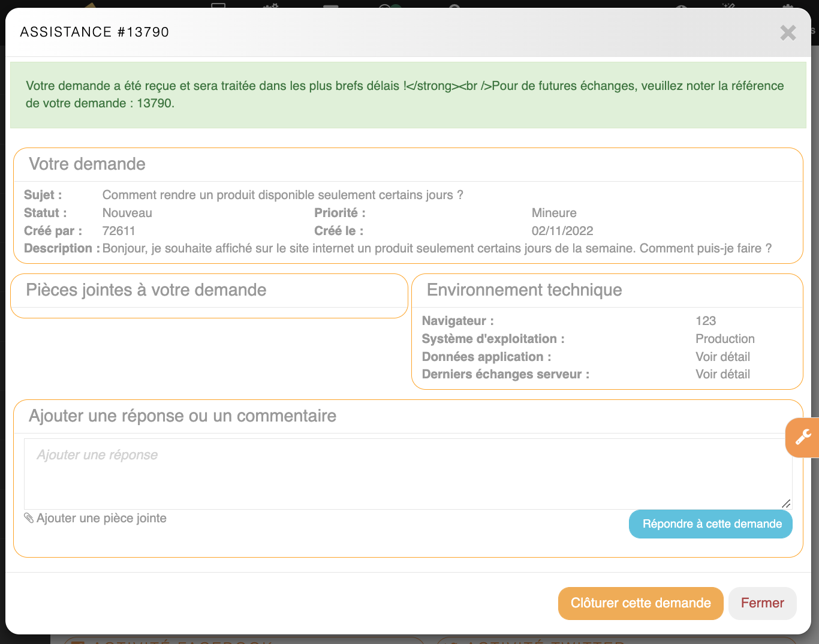This screenshot has height=644, width=819.
Task: Click the "Nouveau" status value
Action: (x=127, y=213)
